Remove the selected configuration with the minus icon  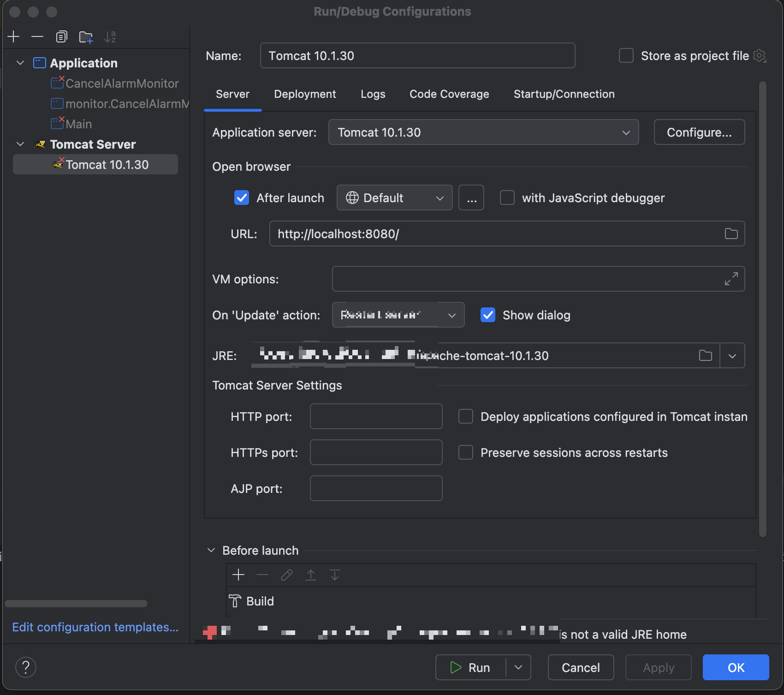pos(37,36)
